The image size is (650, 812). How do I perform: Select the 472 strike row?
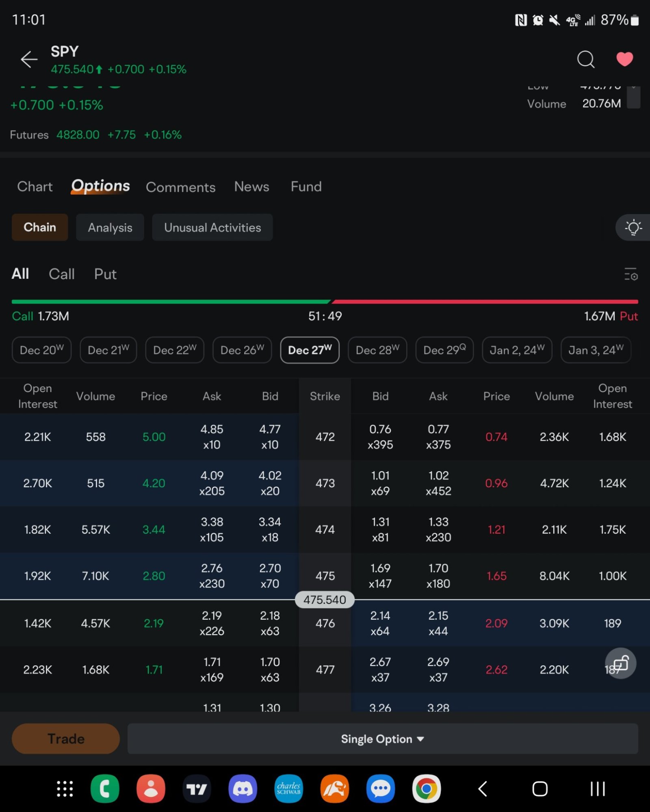pos(325,437)
